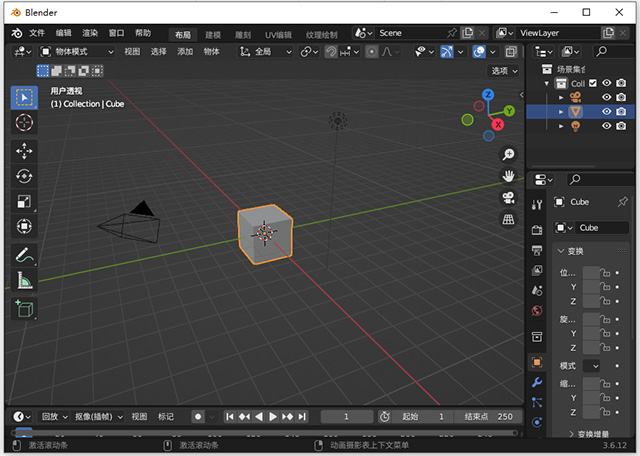Toggle camera view in viewport
Viewport: 640px width, 456px height.
coord(509,198)
